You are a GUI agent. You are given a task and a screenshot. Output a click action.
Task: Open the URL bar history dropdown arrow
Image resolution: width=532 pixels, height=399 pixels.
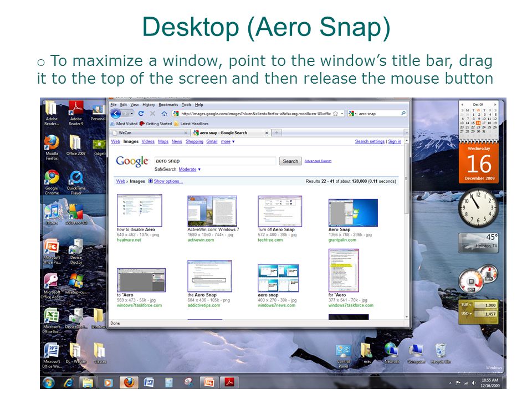click(x=342, y=114)
